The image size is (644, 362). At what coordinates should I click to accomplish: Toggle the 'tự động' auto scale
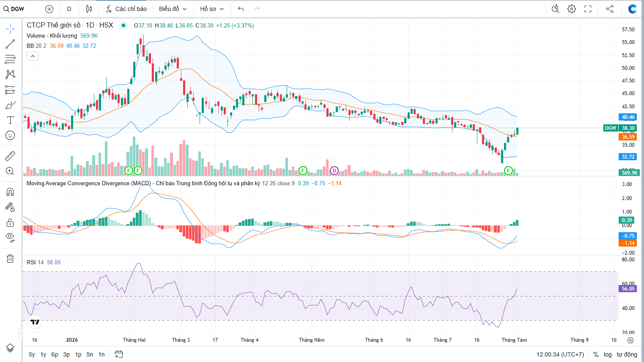627,354
